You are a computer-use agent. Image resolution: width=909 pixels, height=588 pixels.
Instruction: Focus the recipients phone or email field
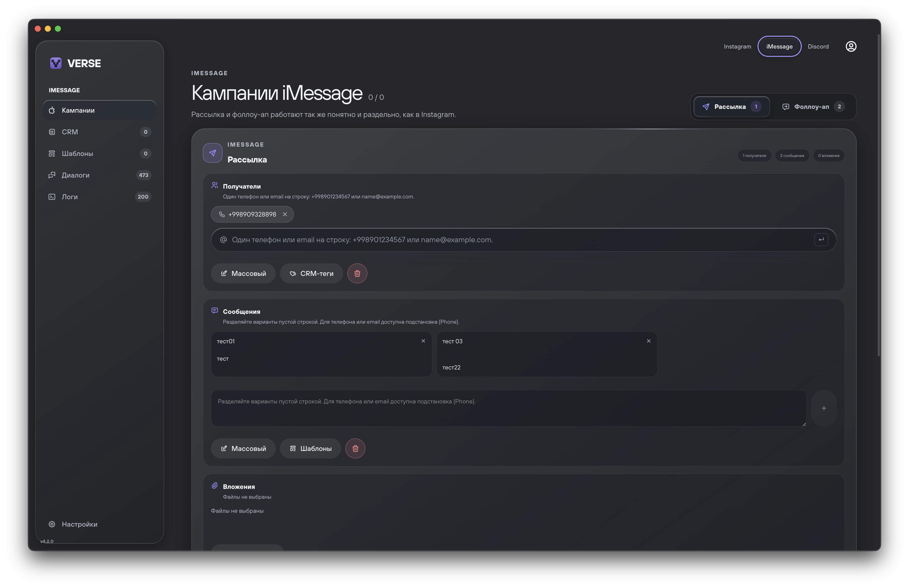[x=523, y=240]
